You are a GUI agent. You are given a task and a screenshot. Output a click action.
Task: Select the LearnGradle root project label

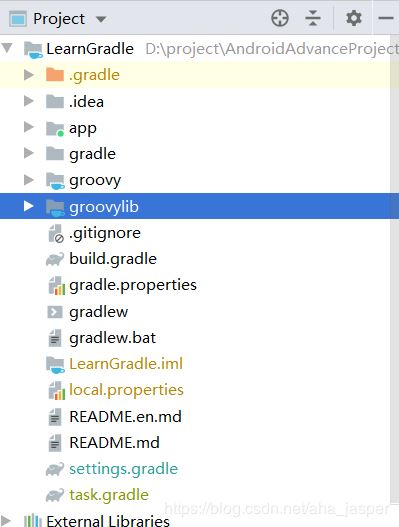point(90,49)
